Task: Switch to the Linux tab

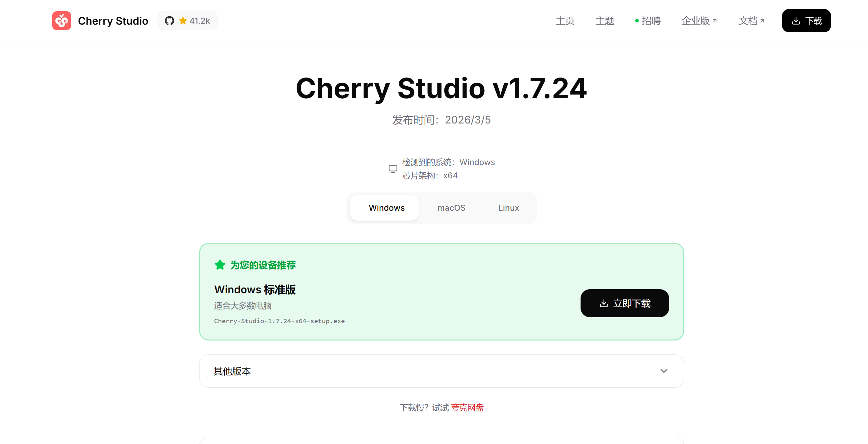Action: point(509,208)
